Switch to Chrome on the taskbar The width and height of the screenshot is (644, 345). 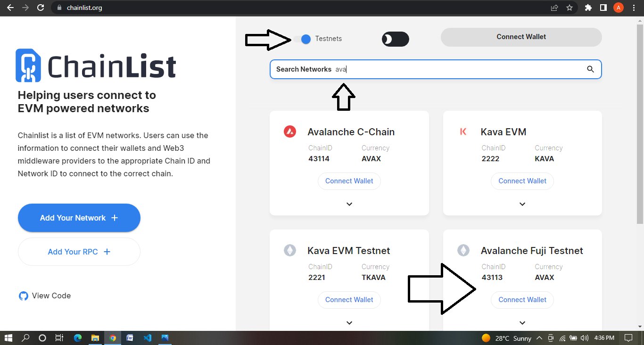tap(113, 338)
